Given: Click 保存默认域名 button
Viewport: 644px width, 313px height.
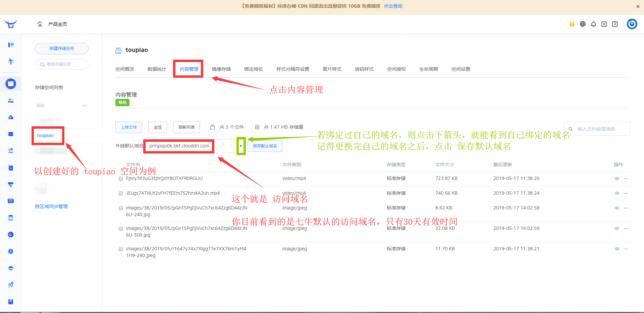Looking at the screenshot, I should (x=265, y=146).
